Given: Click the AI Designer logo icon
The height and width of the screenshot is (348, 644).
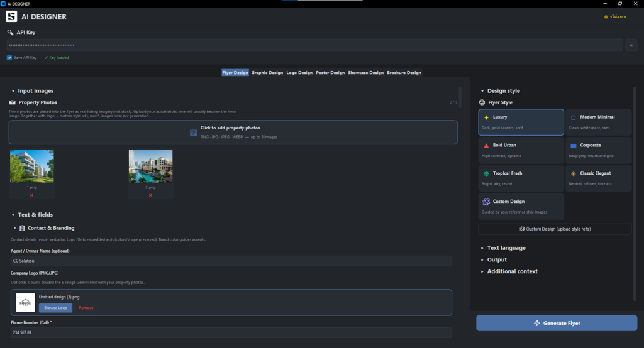Looking at the screenshot, I should pos(12,16).
